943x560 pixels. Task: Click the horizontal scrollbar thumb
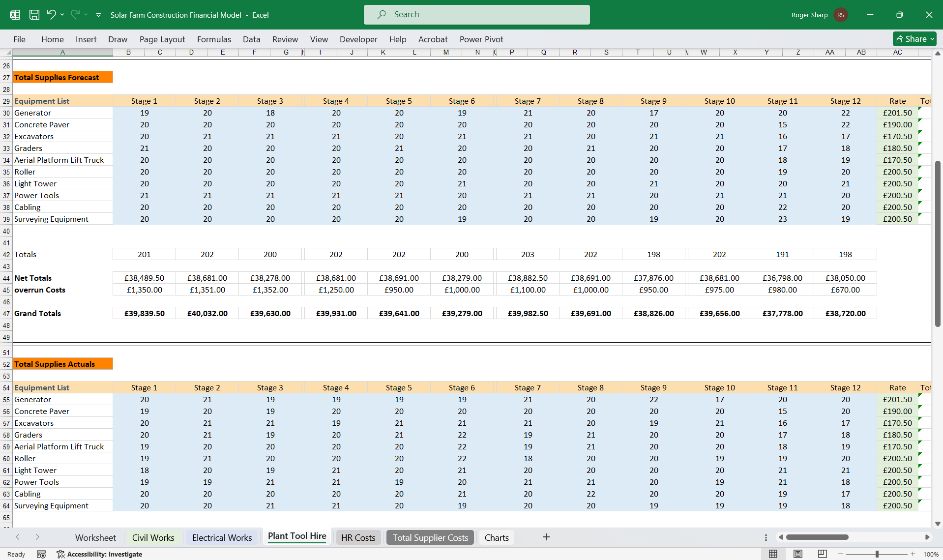(817, 537)
